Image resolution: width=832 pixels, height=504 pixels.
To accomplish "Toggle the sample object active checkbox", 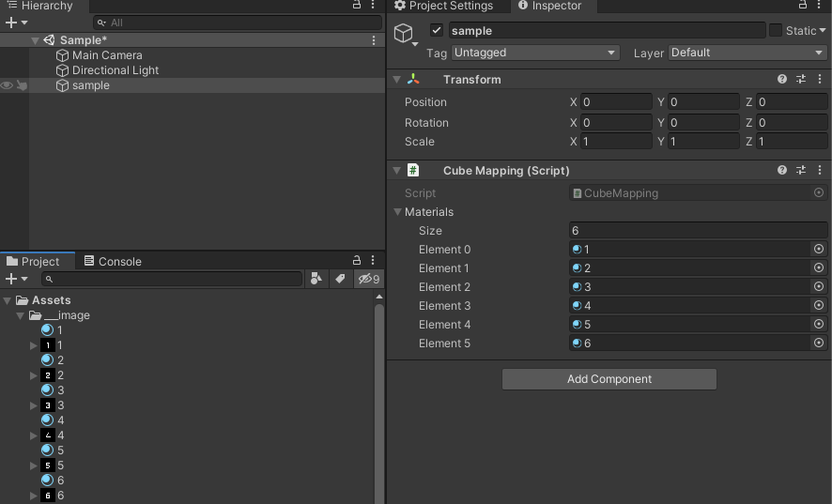I will point(437,31).
